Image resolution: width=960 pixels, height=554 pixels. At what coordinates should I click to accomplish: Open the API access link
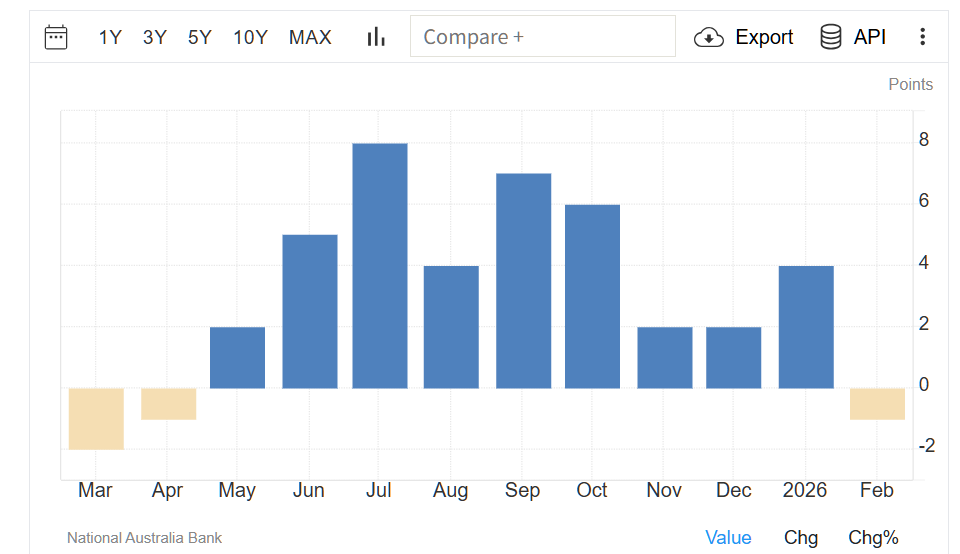[x=869, y=37]
